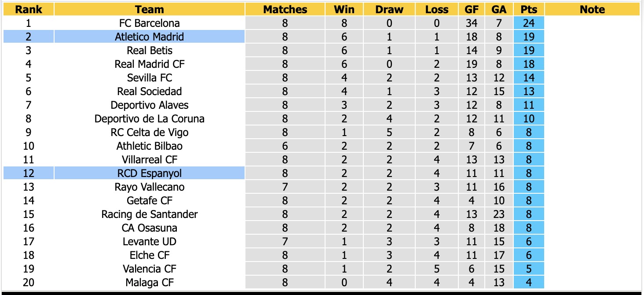
Task: Click the Pts column header
Action: (529, 9)
